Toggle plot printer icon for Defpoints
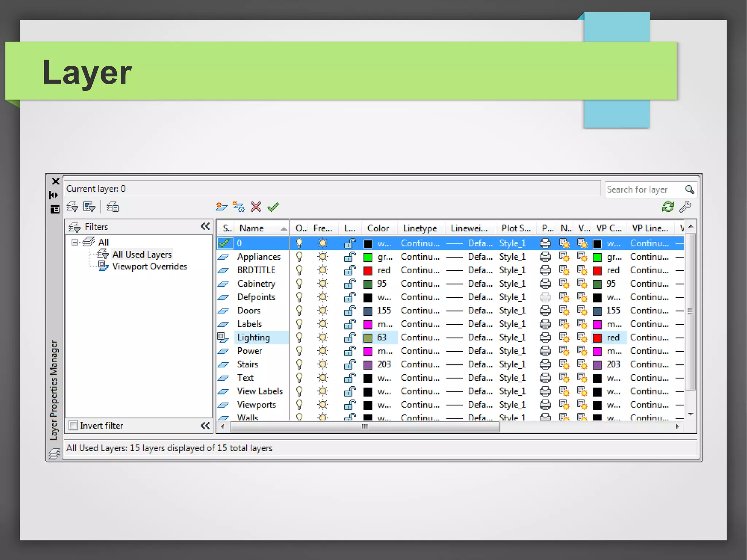The image size is (747, 560). pos(545,297)
